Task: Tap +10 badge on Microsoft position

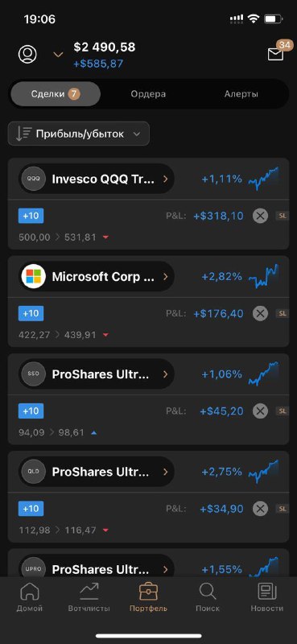Action: [x=31, y=313]
